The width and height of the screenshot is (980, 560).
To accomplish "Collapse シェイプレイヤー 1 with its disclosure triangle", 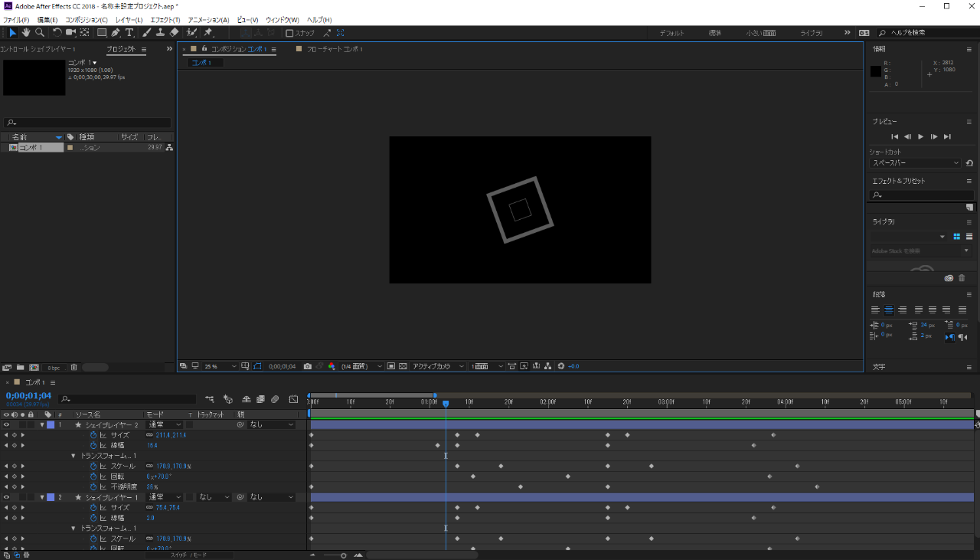I will pyautogui.click(x=42, y=497).
